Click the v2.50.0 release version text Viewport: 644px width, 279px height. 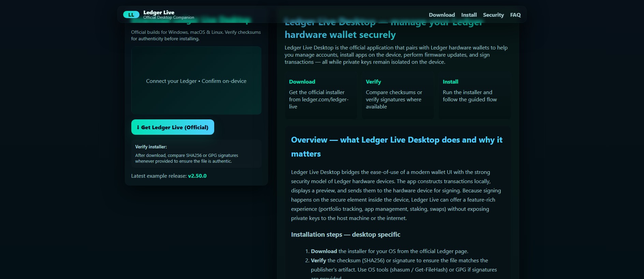(x=197, y=176)
